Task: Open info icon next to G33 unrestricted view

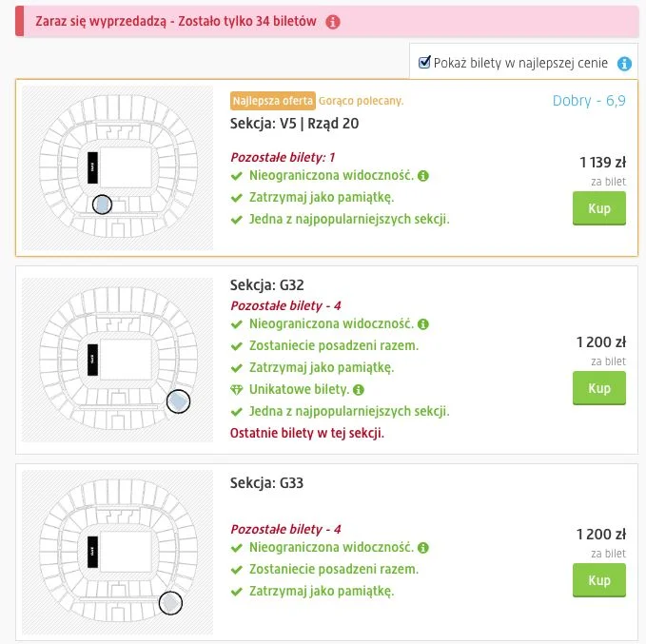Action: coord(423,548)
